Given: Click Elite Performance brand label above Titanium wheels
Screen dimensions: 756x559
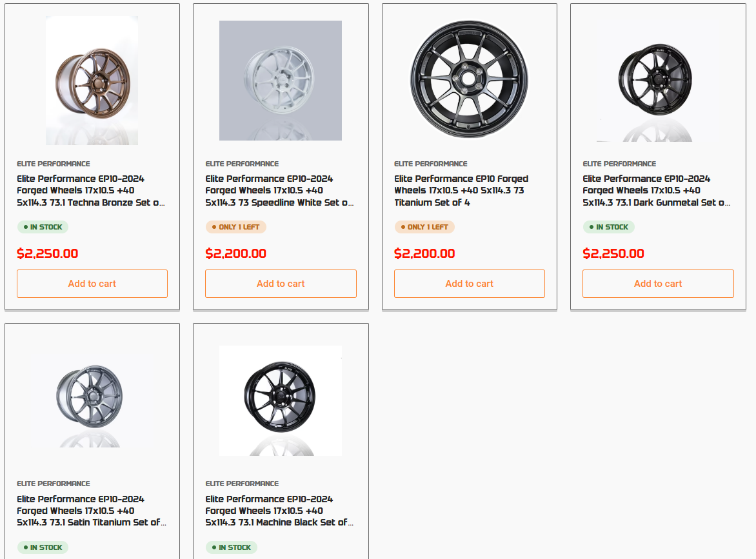Looking at the screenshot, I should [x=431, y=164].
